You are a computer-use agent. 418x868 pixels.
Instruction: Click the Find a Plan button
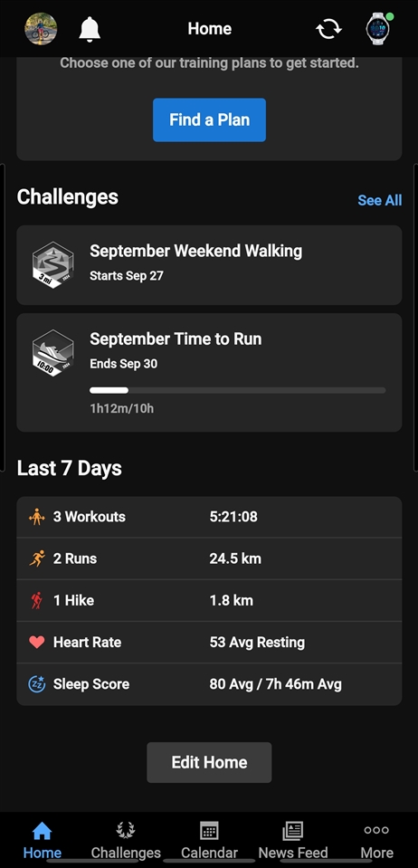pyautogui.click(x=209, y=120)
